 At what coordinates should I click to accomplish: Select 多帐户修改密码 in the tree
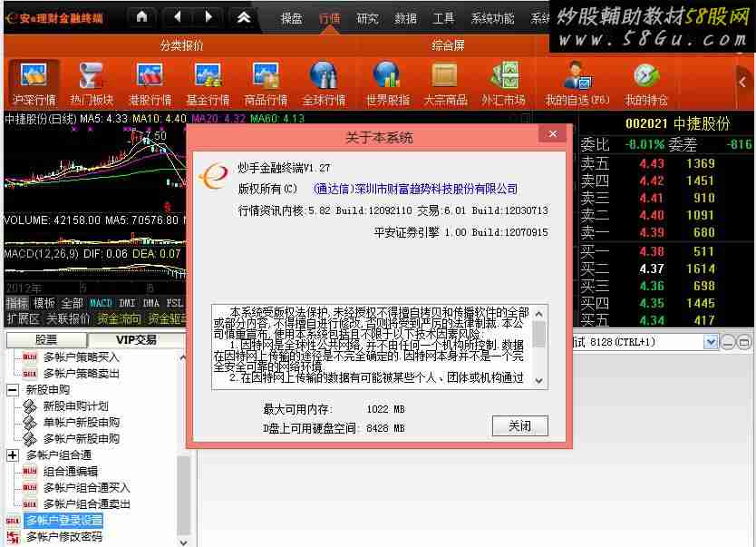(64, 537)
